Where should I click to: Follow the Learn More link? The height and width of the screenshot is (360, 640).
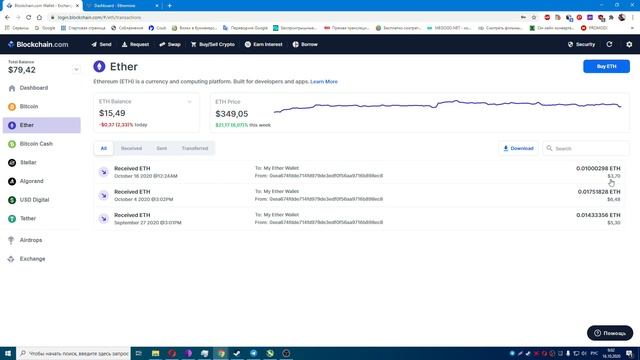pos(324,82)
